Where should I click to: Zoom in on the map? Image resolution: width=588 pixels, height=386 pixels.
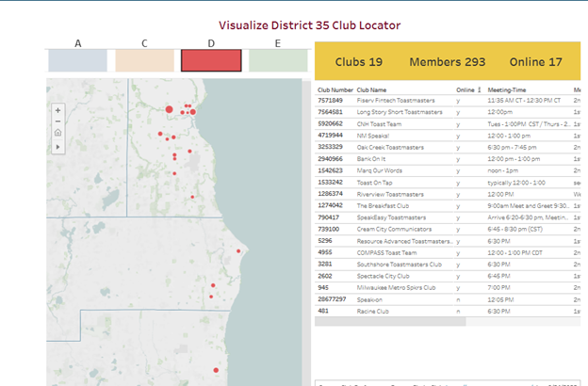coord(57,110)
